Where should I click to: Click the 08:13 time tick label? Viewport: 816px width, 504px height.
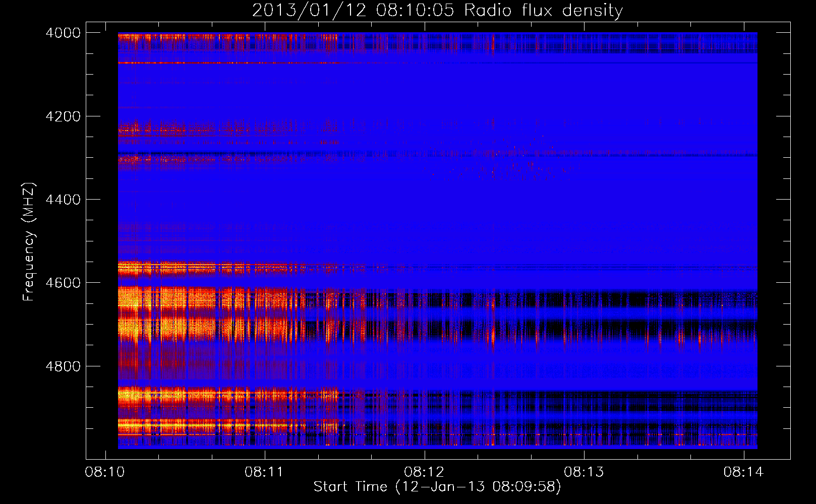click(x=584, y=472)
